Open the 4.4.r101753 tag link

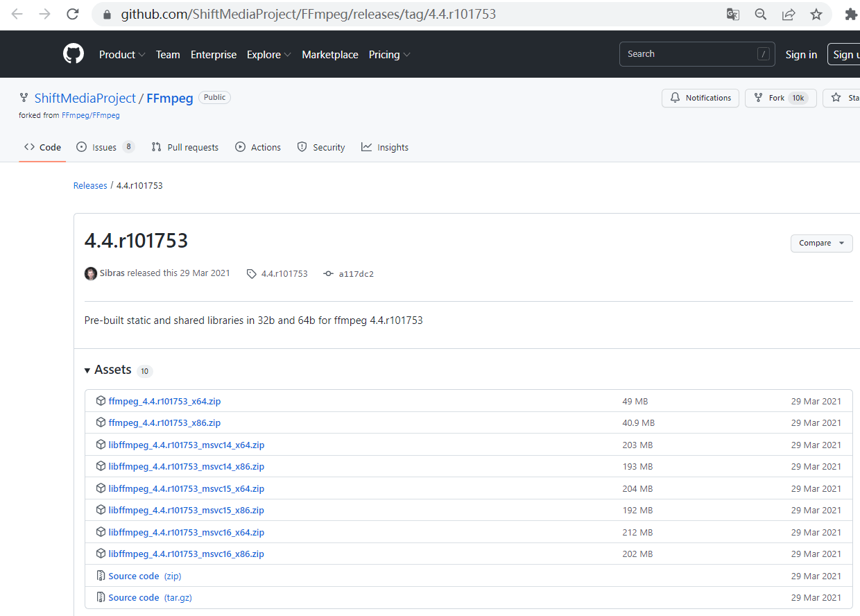tap(284, 274)
